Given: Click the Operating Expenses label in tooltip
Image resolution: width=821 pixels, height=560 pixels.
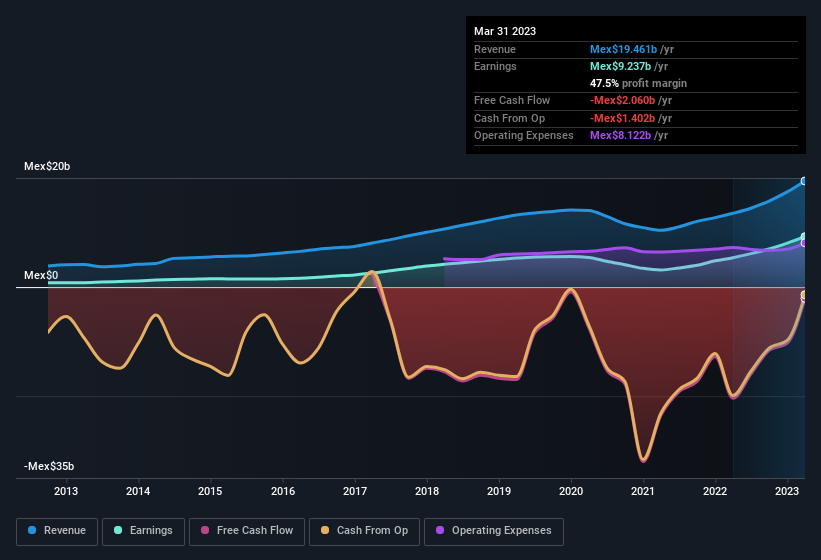Looking at the screenshot, I should tap(524, 136).
